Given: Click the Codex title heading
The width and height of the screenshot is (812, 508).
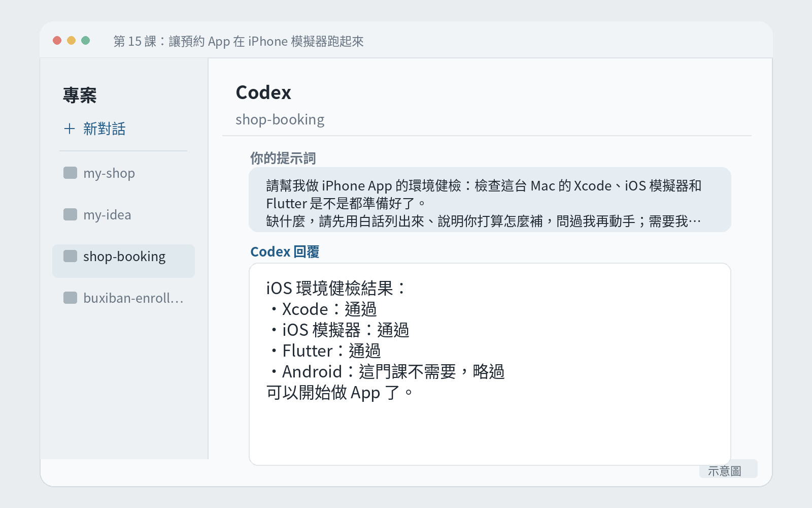Looking at the screenshot, I should pos(263,93).
